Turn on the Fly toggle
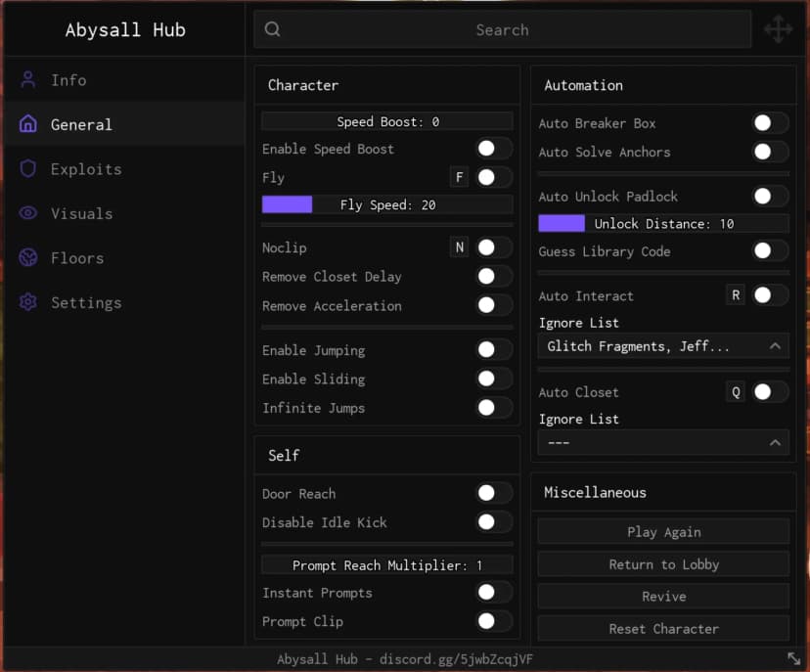 pos(494,178)
